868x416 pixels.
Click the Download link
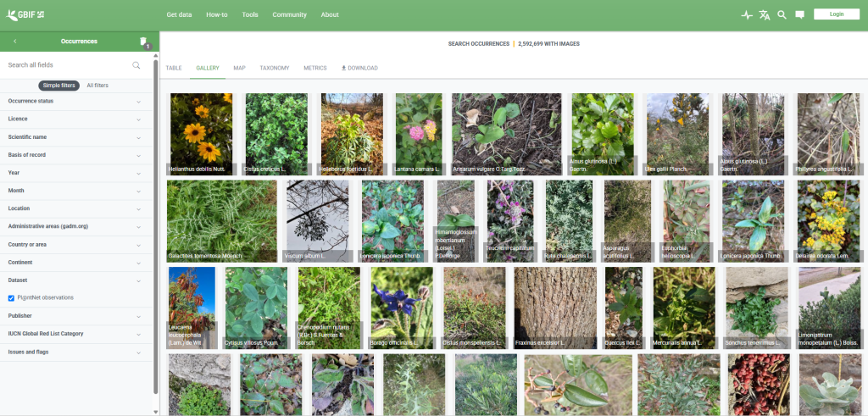359,68
